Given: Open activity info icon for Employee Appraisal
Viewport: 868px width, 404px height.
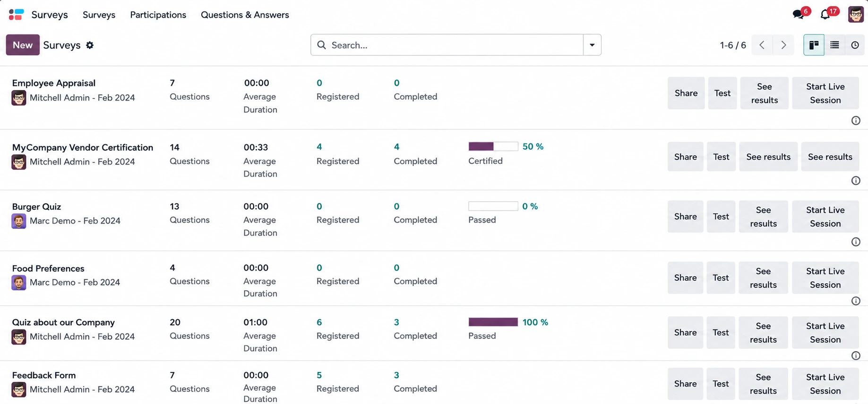Looking at the screenshot, I should pyautogui.click(x=856, y=120).
